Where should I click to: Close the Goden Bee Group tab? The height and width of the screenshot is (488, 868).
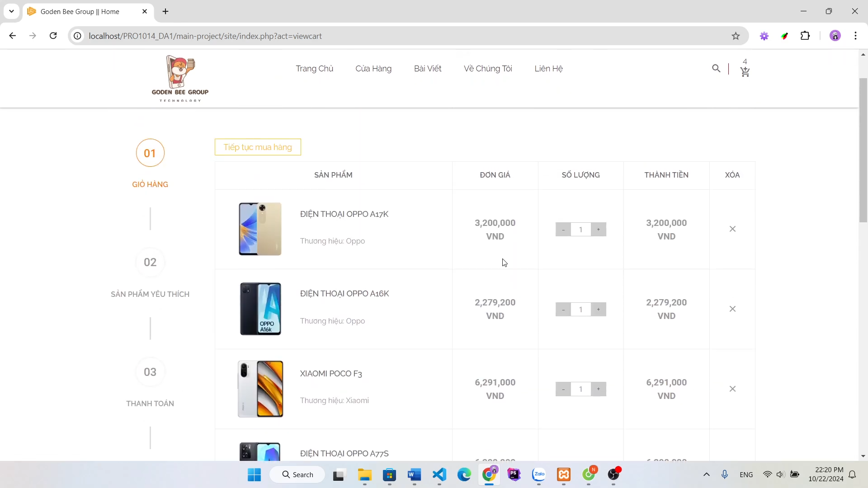pos(145,11)
